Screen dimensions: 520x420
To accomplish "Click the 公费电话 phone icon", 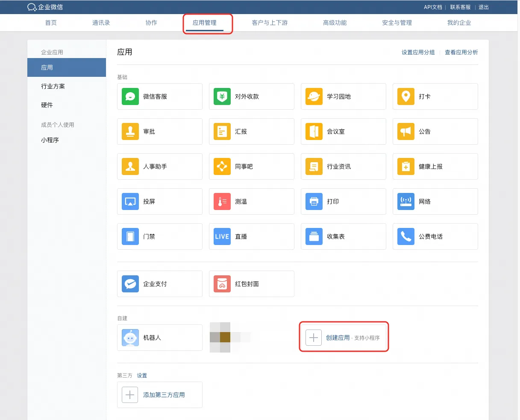I will pos(406,236).
